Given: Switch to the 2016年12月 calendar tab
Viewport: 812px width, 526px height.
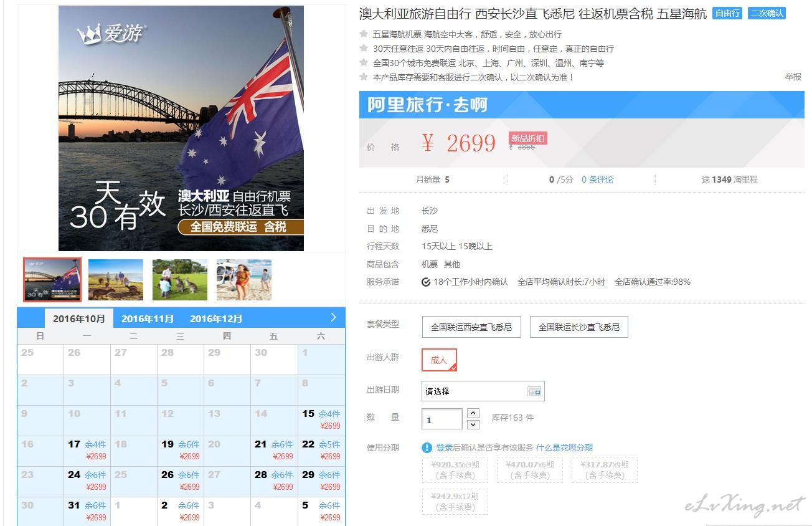Looking at the screenshot, I should 216,318.
